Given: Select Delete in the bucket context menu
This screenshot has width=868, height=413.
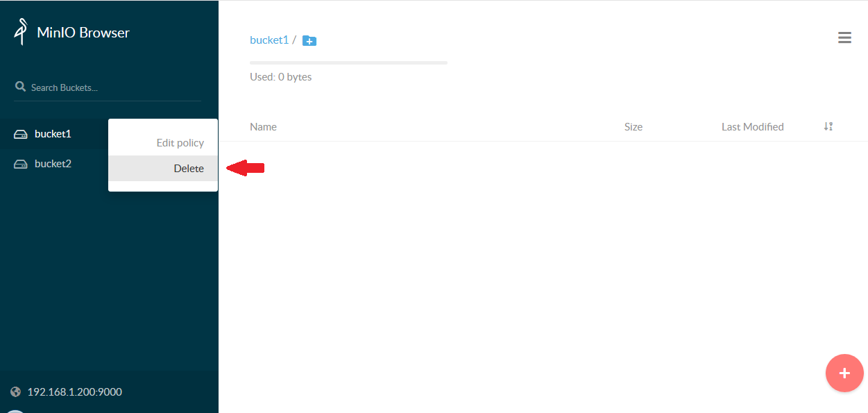Looking at the screenshot, I should pyautogui.click(x=188, y=169).
